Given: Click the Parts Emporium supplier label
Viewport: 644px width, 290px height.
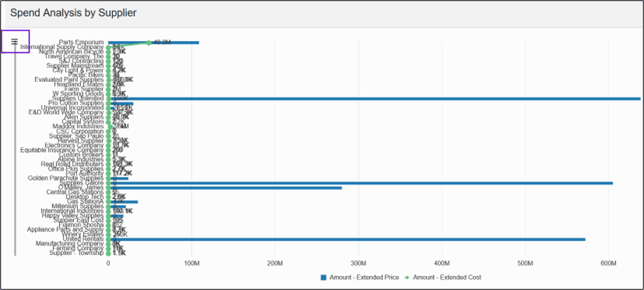Looking at the screenshot, I should [x=81, y=42].
